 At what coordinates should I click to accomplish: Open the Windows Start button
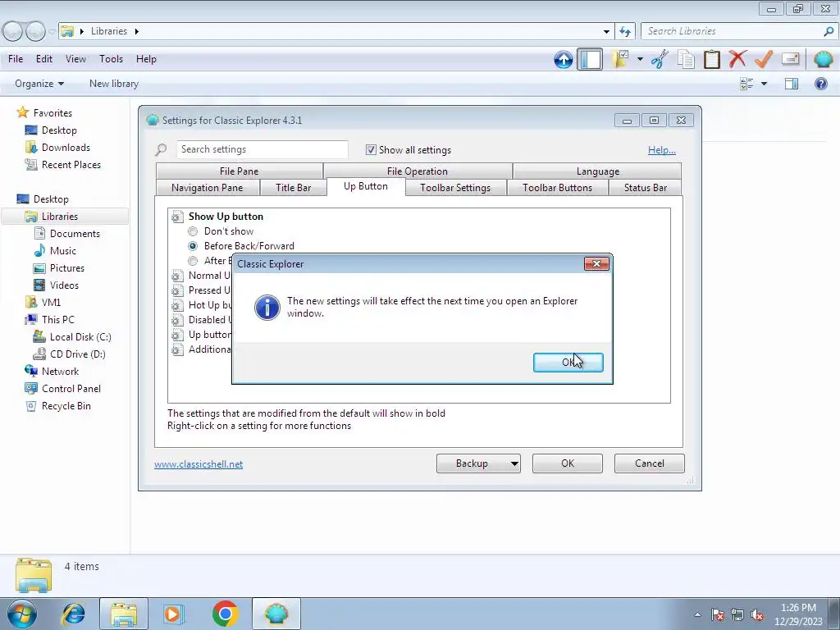(x=21, y=614)
